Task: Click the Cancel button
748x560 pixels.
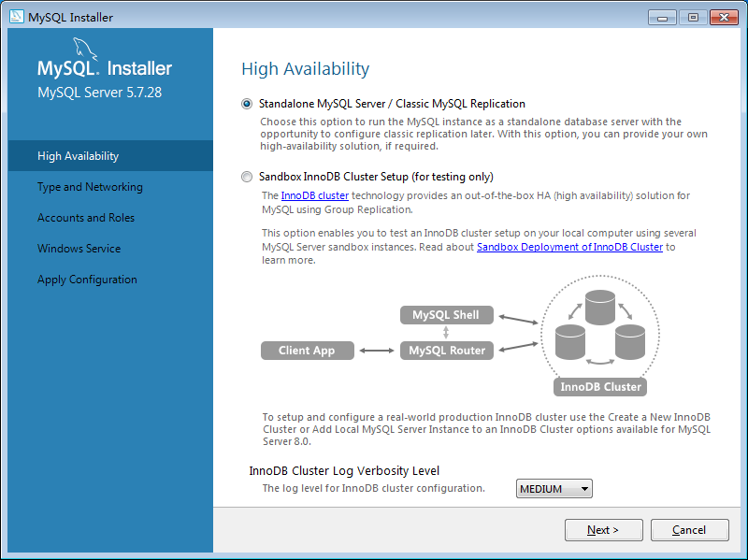Action: click(689, 530)
